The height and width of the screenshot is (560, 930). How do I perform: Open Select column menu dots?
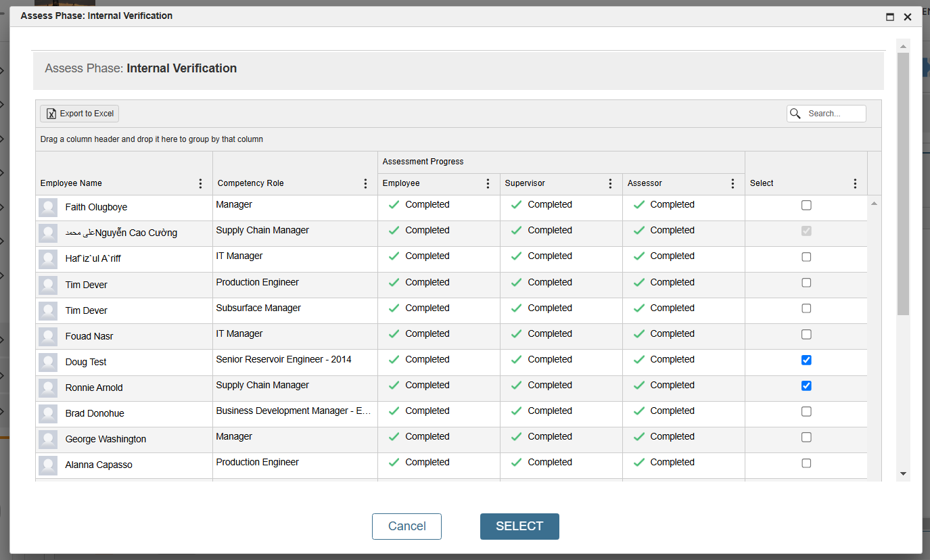pyautogui.click(x=855, y=184)
